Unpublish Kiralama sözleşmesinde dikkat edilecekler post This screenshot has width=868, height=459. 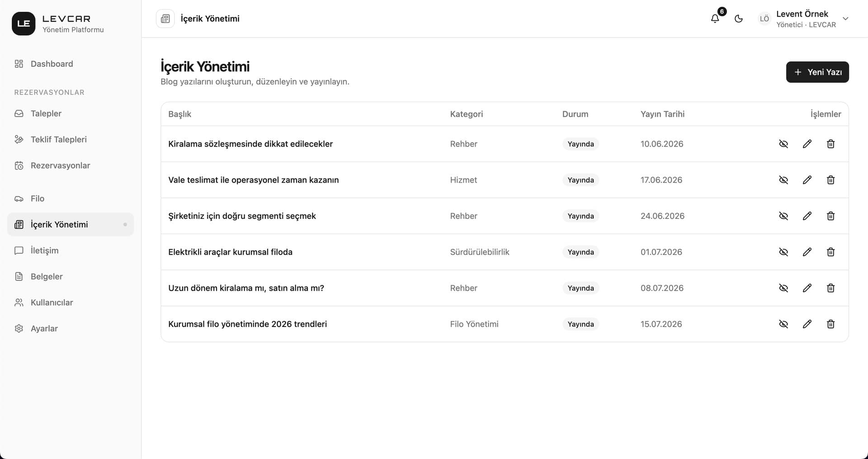(783, 144)
